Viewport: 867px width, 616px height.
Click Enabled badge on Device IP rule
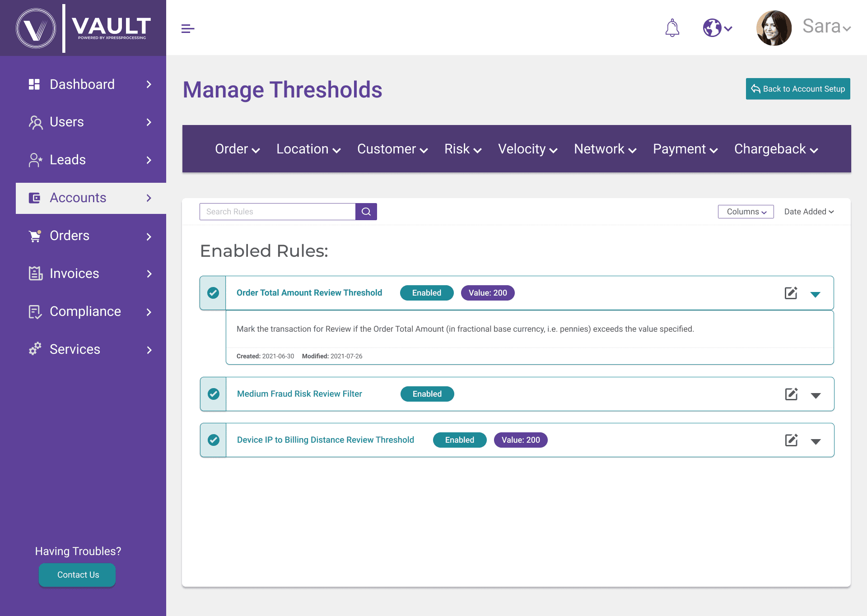pos(460,440)
